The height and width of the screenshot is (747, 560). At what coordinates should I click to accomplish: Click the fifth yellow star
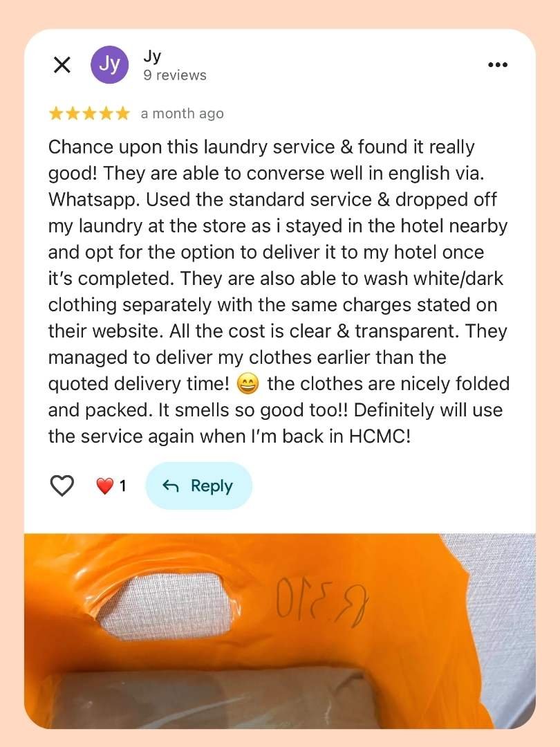pyautogui.click(x=122, y=113)
